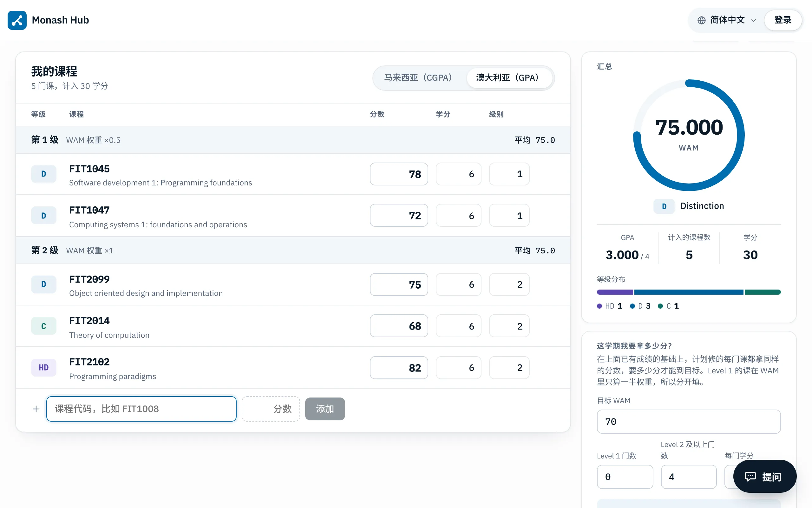The width and height of the screenshot is (812, 508).
Task: Edit the FIT2014 score field showing 68
Action: tap(399, 326)
